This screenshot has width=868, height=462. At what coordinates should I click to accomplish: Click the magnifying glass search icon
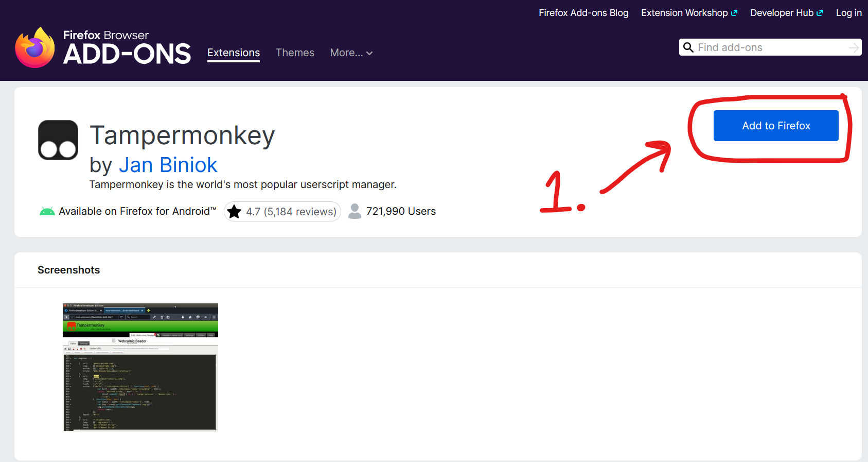(688, 47)
